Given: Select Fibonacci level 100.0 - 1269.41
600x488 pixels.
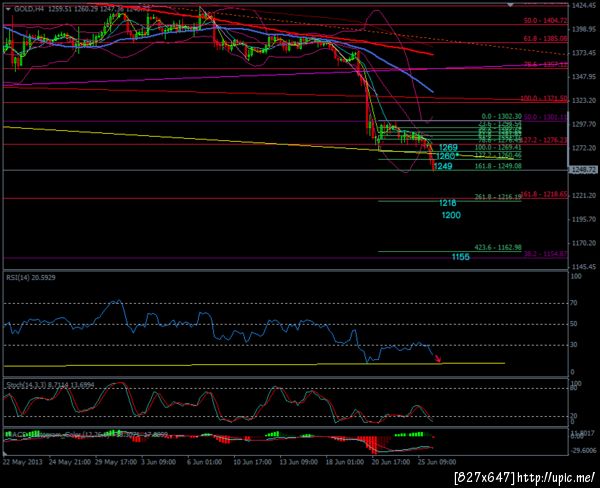Looking at the screenshot, I should pyautogui.click(x=498, y=147).
